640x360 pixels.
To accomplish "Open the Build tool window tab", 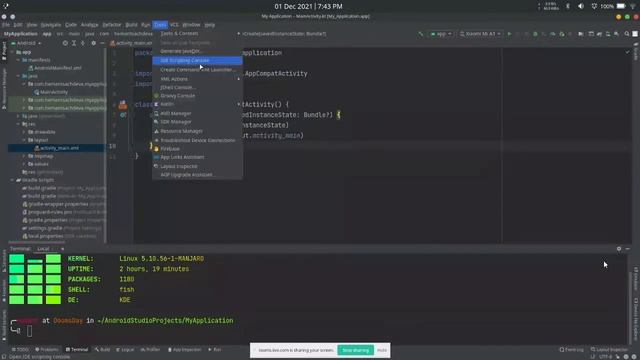I will (x=102, y=349).
